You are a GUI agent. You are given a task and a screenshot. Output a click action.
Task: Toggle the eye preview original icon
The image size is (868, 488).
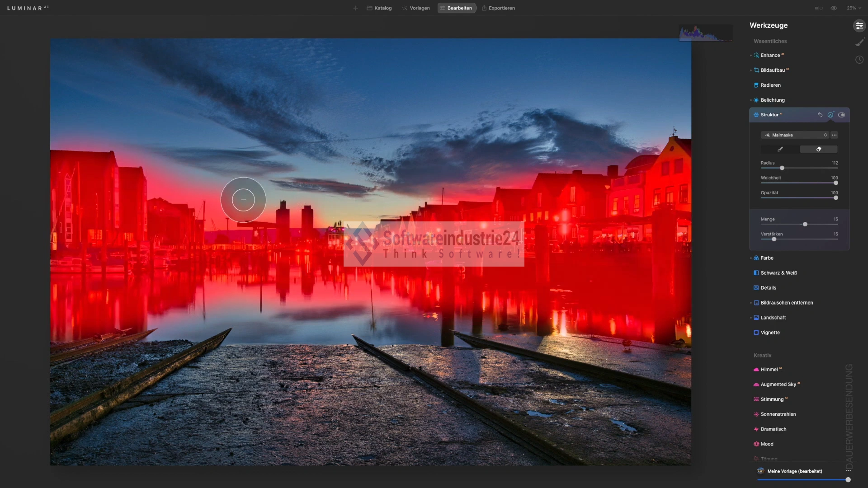834,8
